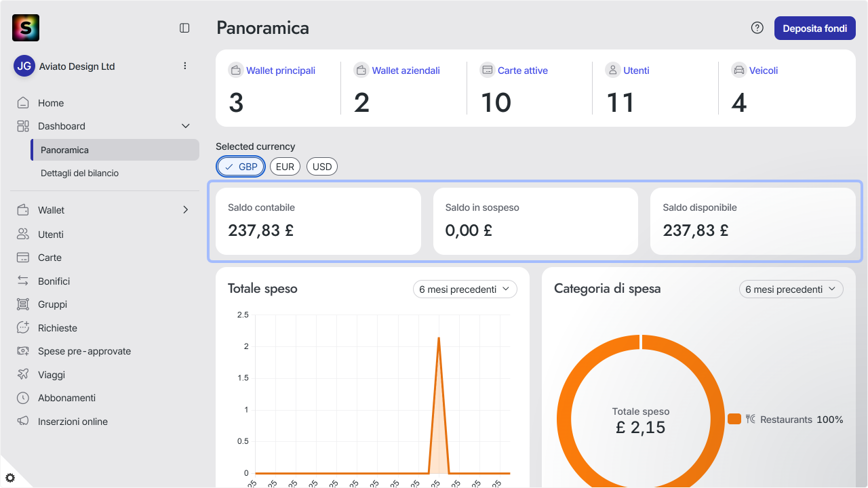This screenshot has width=868, height=488.
Task: Click the £ 2,15 total in the donut
Action: pos(641,427)
